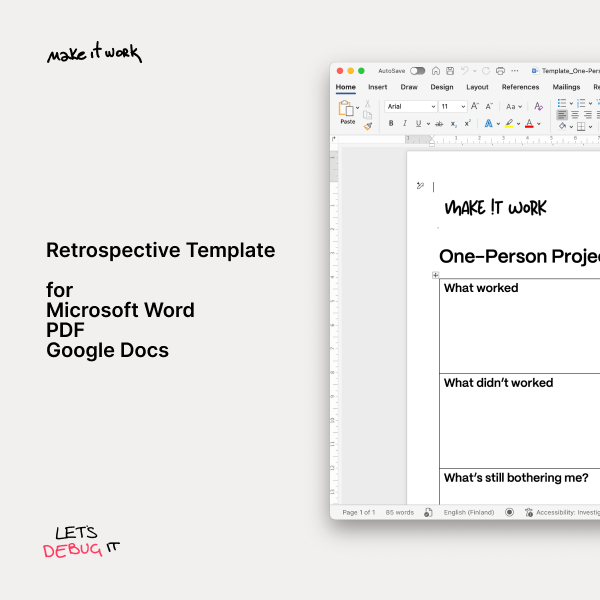Expand the bullet list style arrow
This screenshot has height=600, width=600.
click(x=571, y=103)
